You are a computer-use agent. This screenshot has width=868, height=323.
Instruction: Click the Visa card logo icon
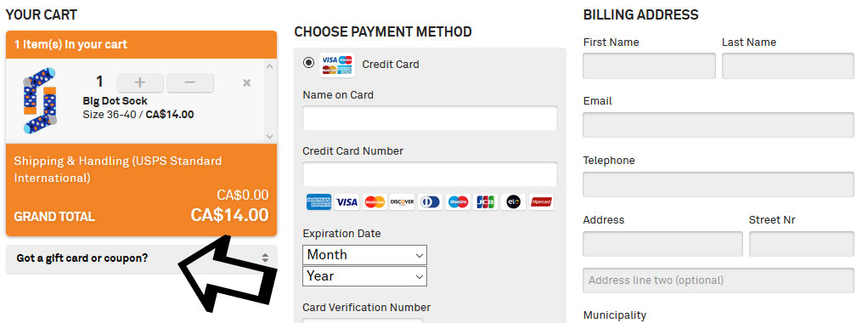coord(347,202)
